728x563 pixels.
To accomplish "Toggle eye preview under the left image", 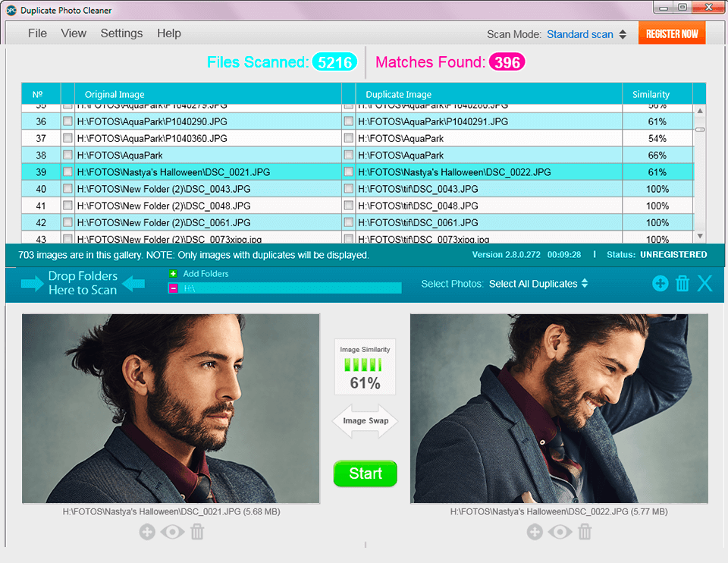I will coord(172,532).
